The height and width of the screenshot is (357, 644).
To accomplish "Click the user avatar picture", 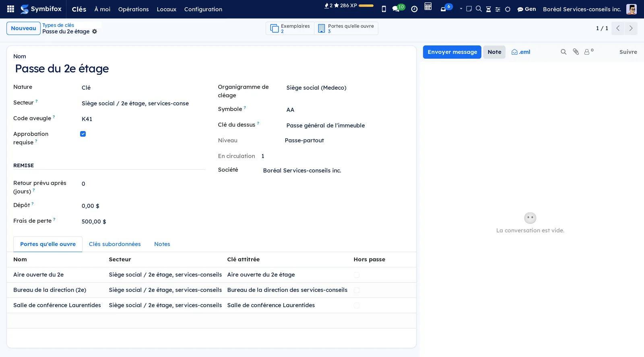I will click(x=632, y=9).
